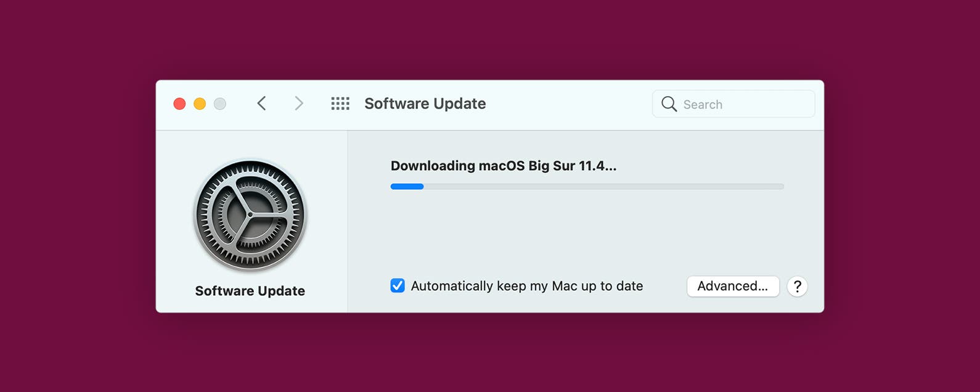Show all preferences using the grid icon
The height and width of the screenshot is (392, 980).
(x=340, y=104)
